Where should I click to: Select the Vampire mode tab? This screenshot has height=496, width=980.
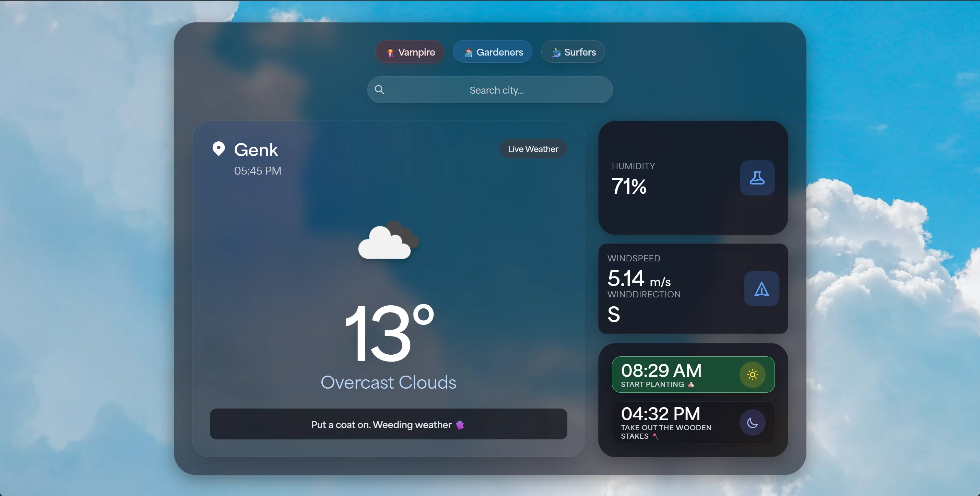pyautogui.click(x=410, y=52)
